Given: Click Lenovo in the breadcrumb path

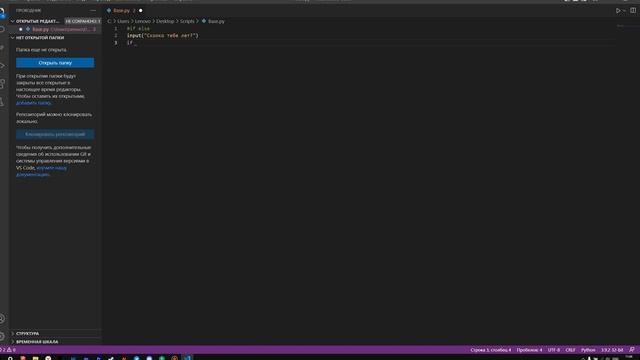Looking at the screenshot, I should (142, 21).
